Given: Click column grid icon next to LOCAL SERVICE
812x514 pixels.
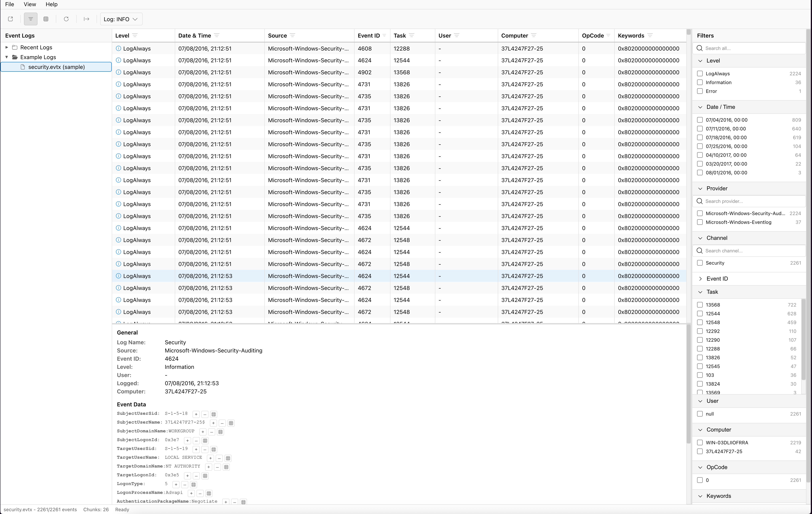Looking at the screenshot, I should point(228,458).
